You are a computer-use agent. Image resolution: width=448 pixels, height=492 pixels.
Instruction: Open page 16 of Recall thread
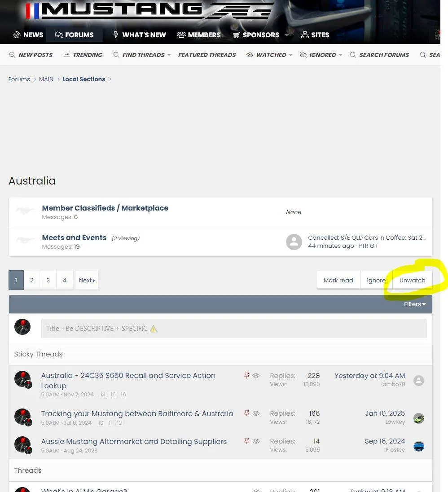(x=123, y=395)
